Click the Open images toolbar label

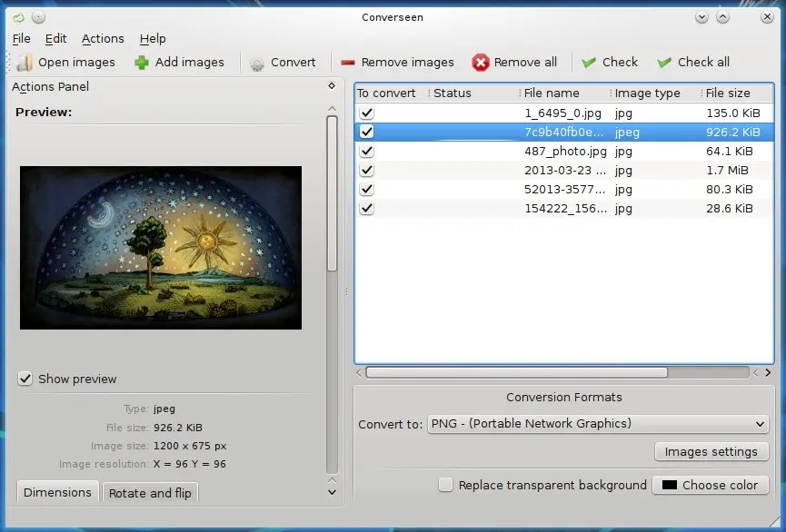[76, 62]
